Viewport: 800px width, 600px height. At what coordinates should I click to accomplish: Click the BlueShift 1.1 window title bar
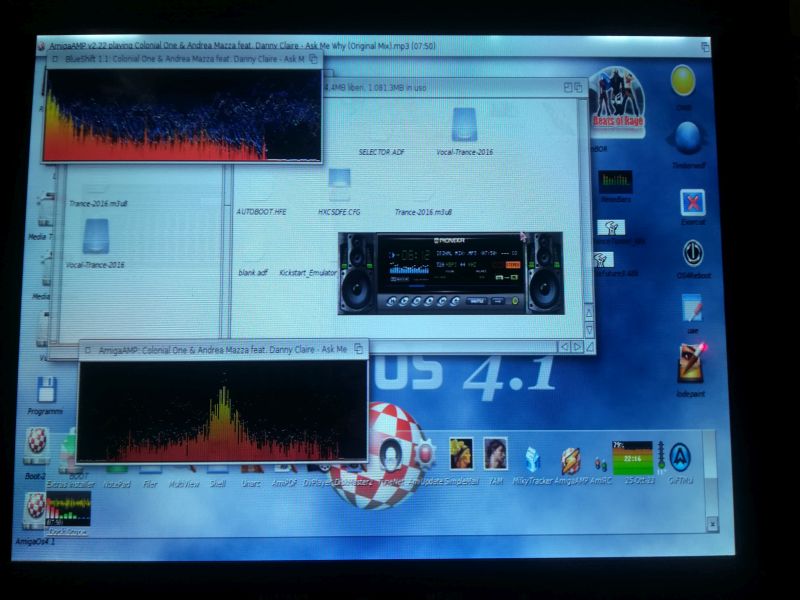click(x=184, y=59)
